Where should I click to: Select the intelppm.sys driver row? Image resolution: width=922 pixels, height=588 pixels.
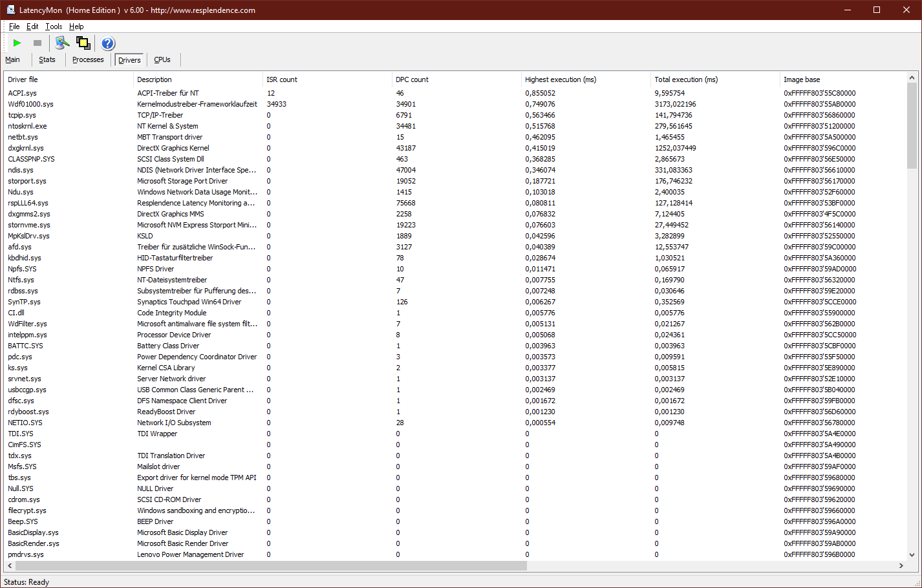455,335
